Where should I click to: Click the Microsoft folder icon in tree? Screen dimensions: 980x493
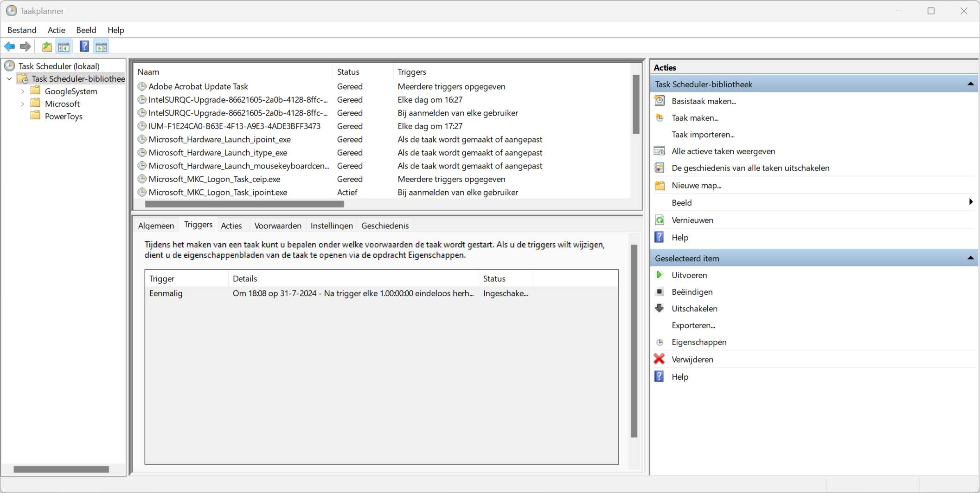(36, 103)
